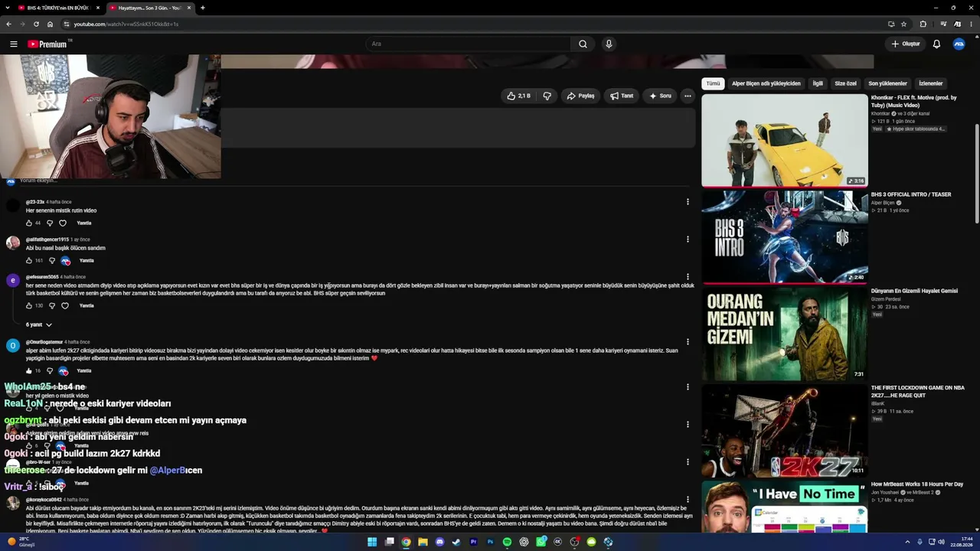This screenshot has width=980, height=551.
Task: Open the @alifatihgencer1915 profile avatar
Action: pos(13,243)
